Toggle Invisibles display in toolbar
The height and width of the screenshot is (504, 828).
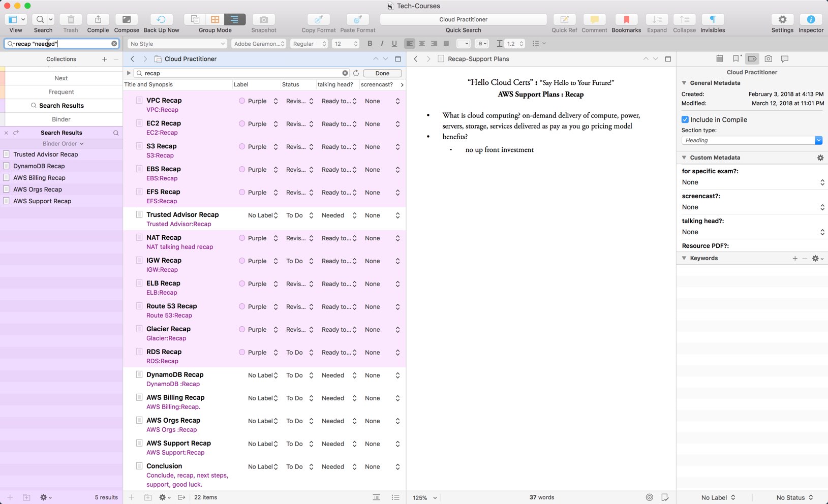712,20
